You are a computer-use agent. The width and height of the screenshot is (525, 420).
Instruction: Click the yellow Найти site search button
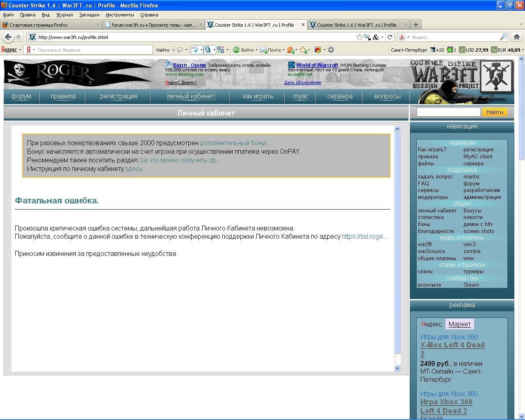click(x=495, y=112)
